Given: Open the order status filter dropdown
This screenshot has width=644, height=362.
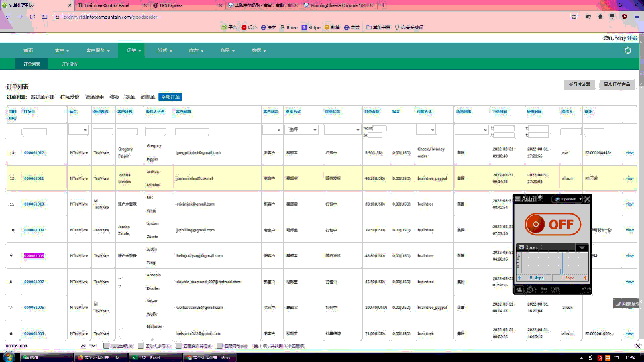Looking at the screenshot, I should pyautogui.click(x=341, y=129).
